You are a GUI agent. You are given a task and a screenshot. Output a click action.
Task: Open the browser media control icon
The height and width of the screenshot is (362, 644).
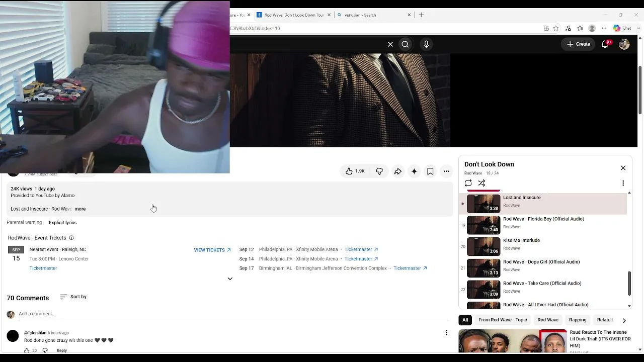(569, 28)
